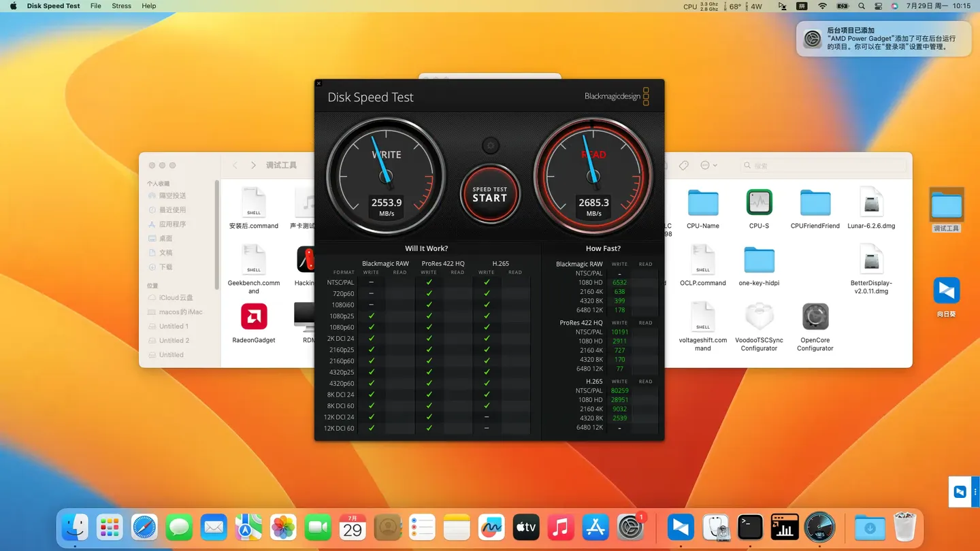Image resolution: width=980 pixels, height=551 pixels.
Task: Start the disk speed test
Action: tap(490, 195)
